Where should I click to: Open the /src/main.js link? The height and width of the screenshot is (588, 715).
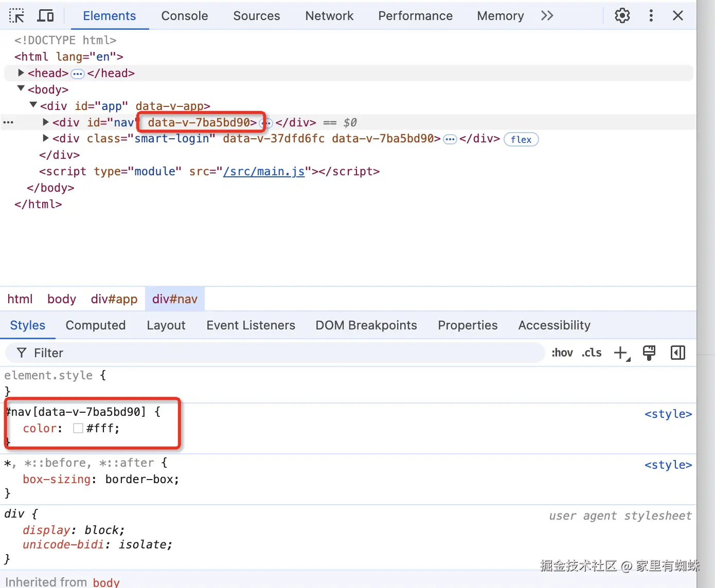[264, 171]
